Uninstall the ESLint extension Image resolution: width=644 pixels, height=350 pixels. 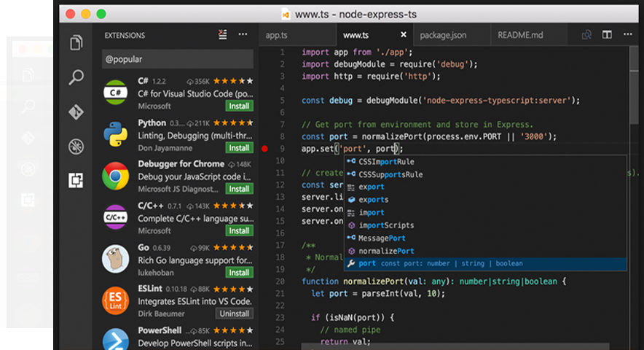pos(234,314)
